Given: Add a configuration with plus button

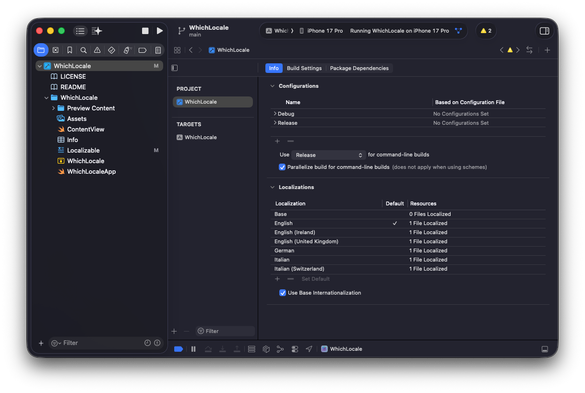Looking at the screenshot, I should (277, 141).
